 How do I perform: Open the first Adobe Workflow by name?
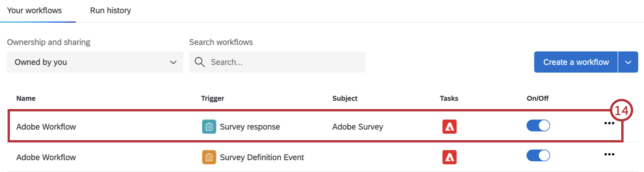pos(46,127)
